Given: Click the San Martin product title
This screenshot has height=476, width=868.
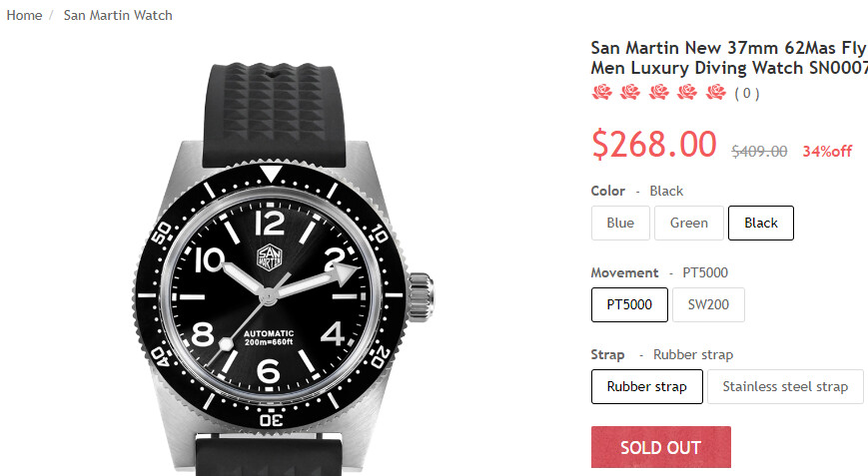Looking at the screenshot, I should click(729, 58).
